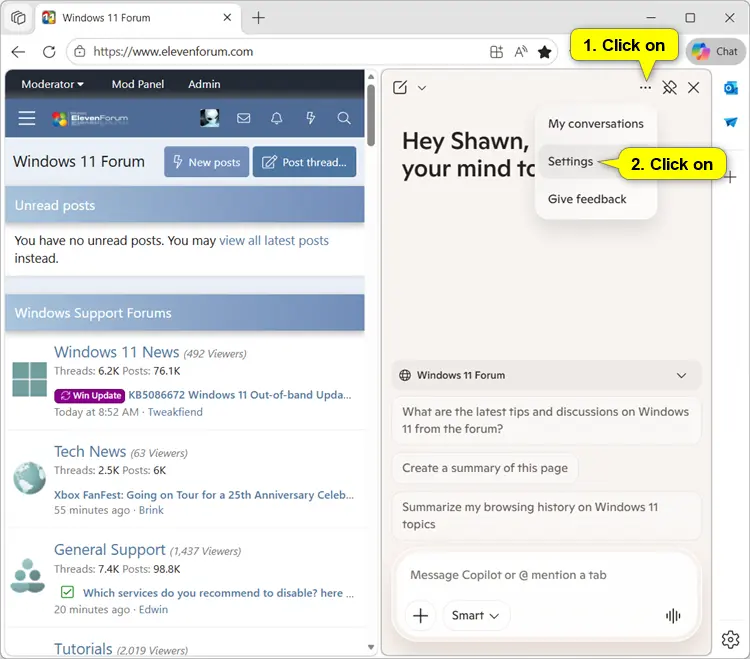
Task: Open What's new lightning icon
Action: click(x=310, y=118)
